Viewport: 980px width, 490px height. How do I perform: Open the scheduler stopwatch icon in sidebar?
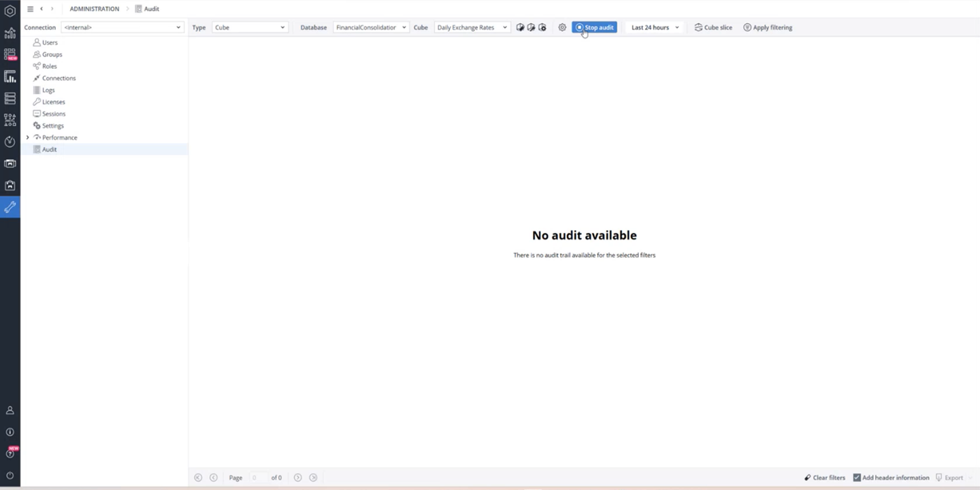10,142
